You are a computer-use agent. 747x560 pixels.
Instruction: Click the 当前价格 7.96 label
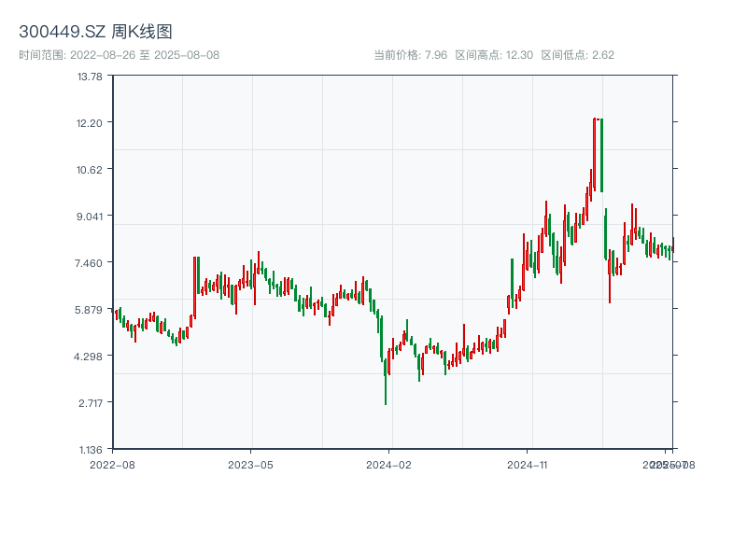[x=410, y=55]
